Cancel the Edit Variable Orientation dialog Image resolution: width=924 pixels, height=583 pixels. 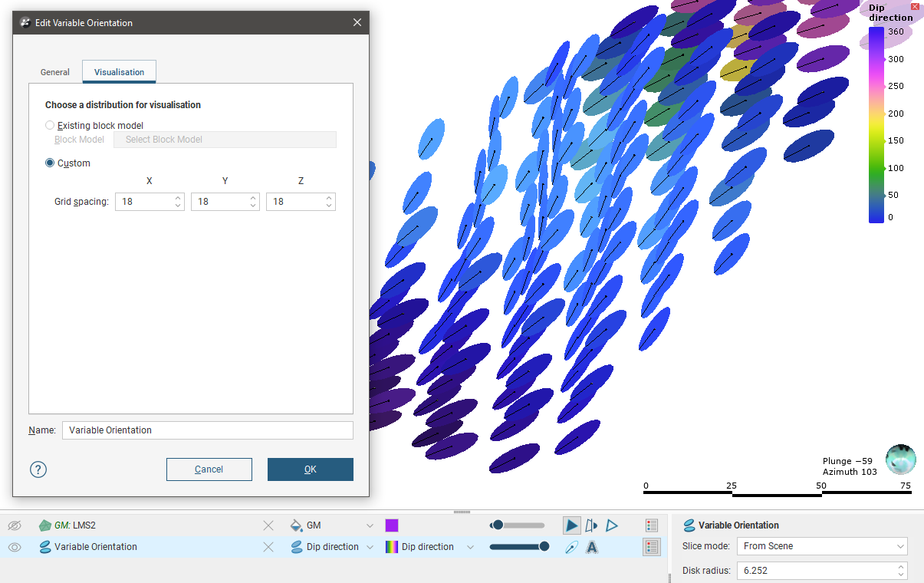point(209,469)
